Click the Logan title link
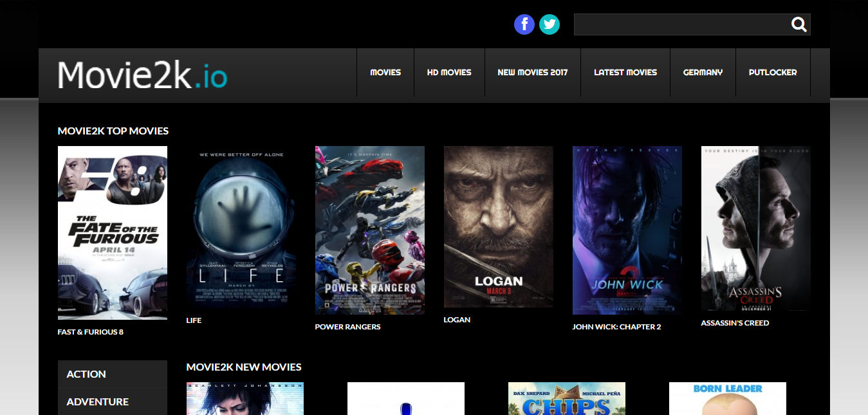Viewport: 868px width, 415px height. (457, 320)
